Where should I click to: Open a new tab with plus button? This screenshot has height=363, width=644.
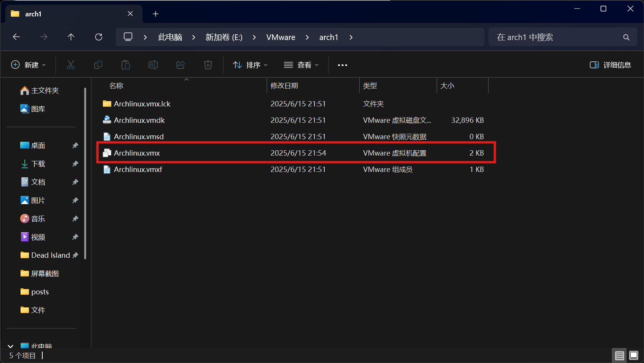(x=155, y=14)
